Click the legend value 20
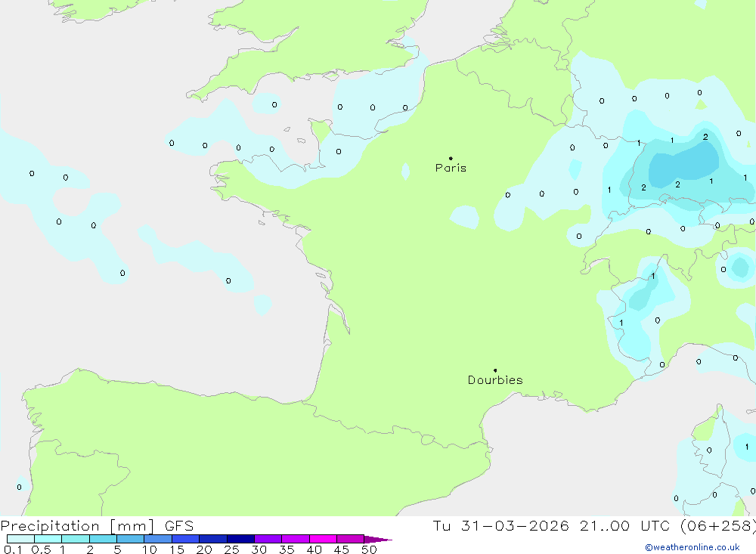 204,549
